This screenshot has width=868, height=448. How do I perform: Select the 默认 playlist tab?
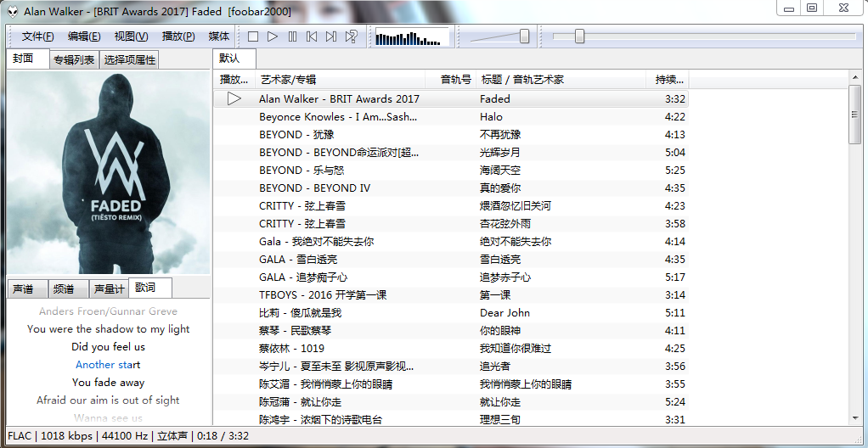click(x=234, y=59)
